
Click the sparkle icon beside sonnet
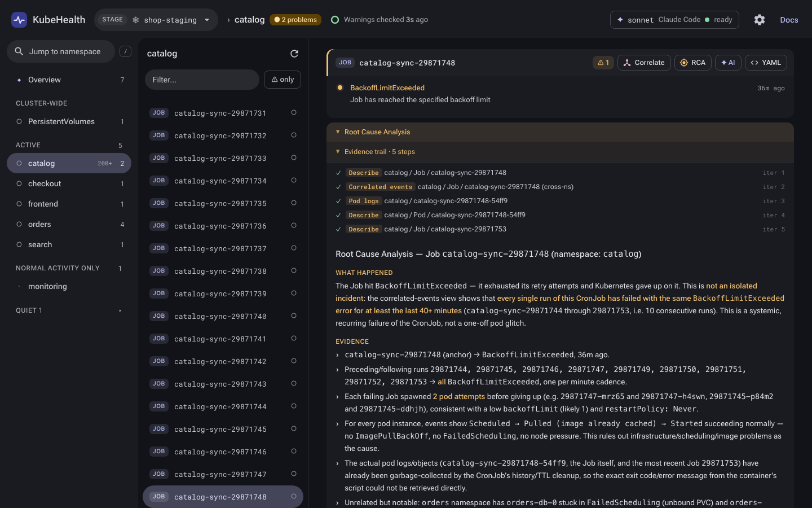pos(620,20)
